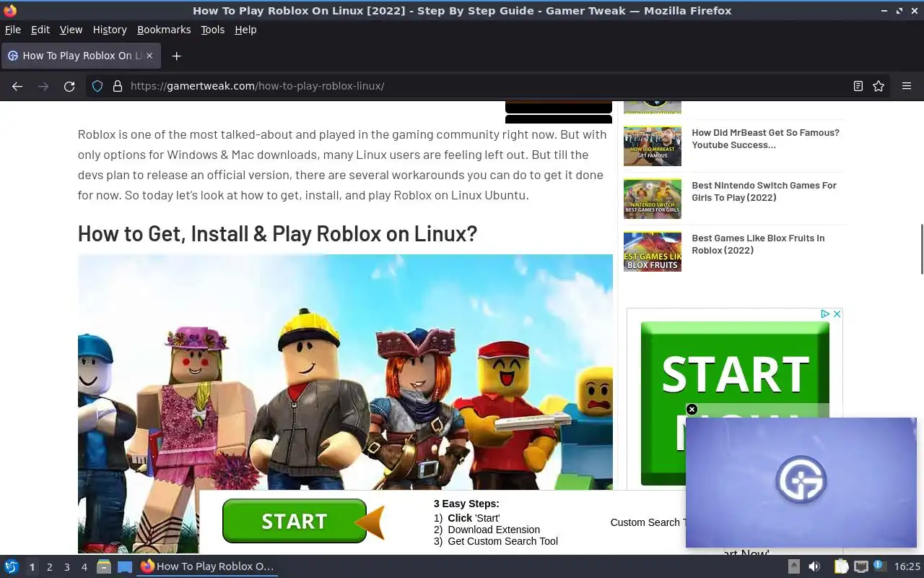This screenshot has width=924, height=578.
Task: Click the Nintendo Switch games thumbnail
Action: (x=653, y=199)
